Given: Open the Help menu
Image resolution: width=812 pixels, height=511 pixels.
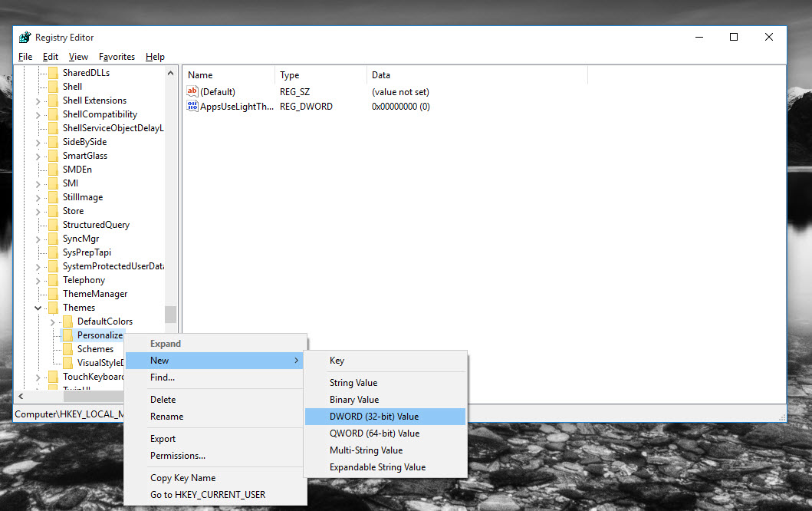Looking at the screenshot, I should (x=155, y=57).
